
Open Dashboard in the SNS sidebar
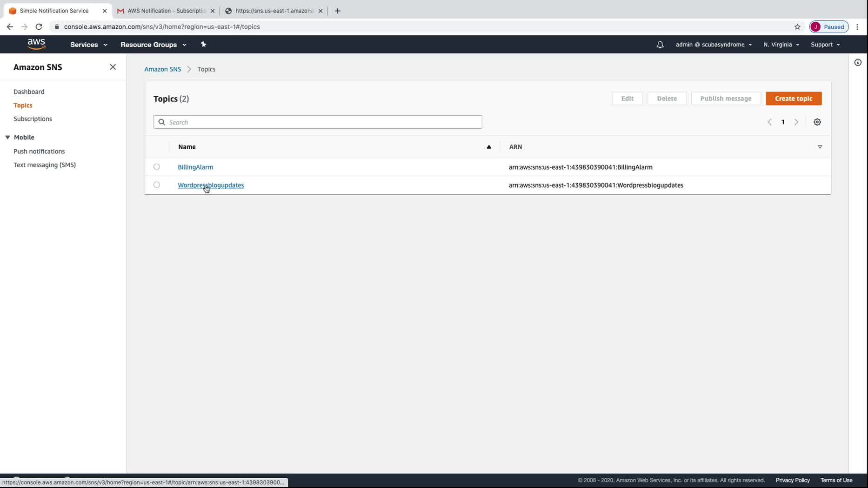29,92
